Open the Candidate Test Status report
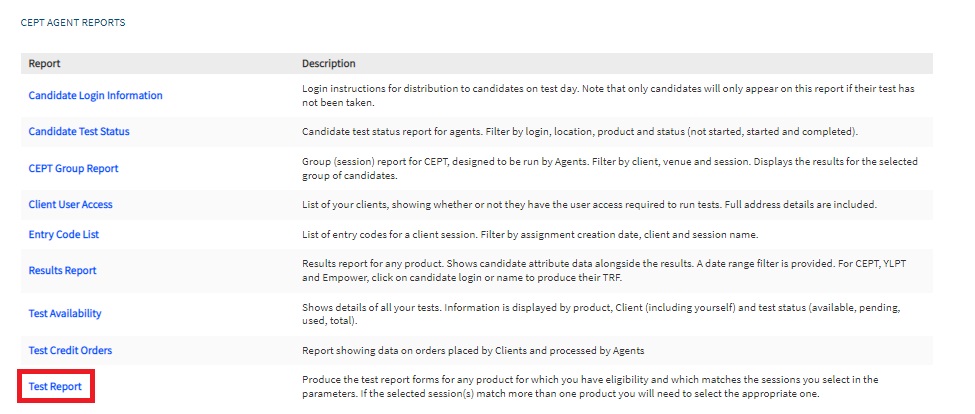 coord(79,132)
